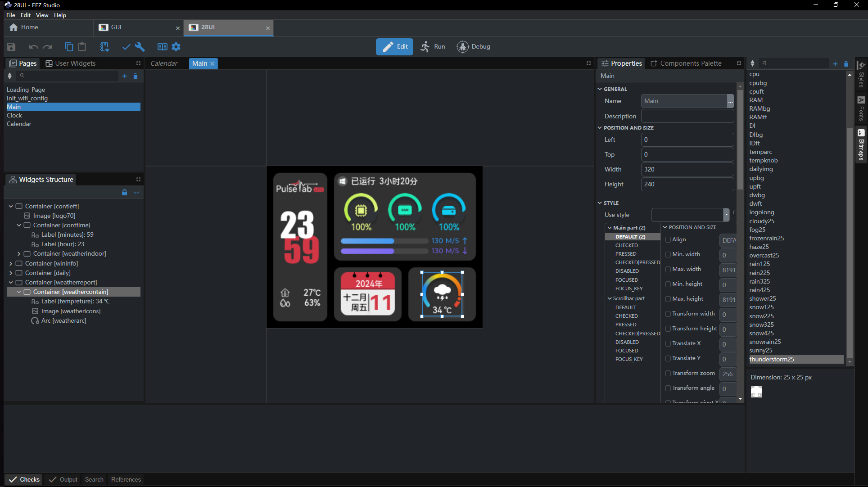Switch to the User Widgets tab
This screenshot has width=868, height=487.
point(71,63)
